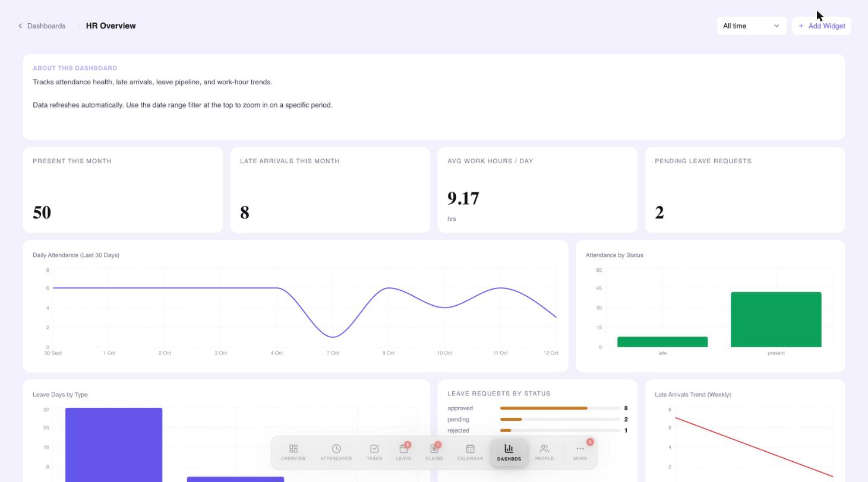
Task: Click the rejected leave status row
Action: [x=538, y=430]
